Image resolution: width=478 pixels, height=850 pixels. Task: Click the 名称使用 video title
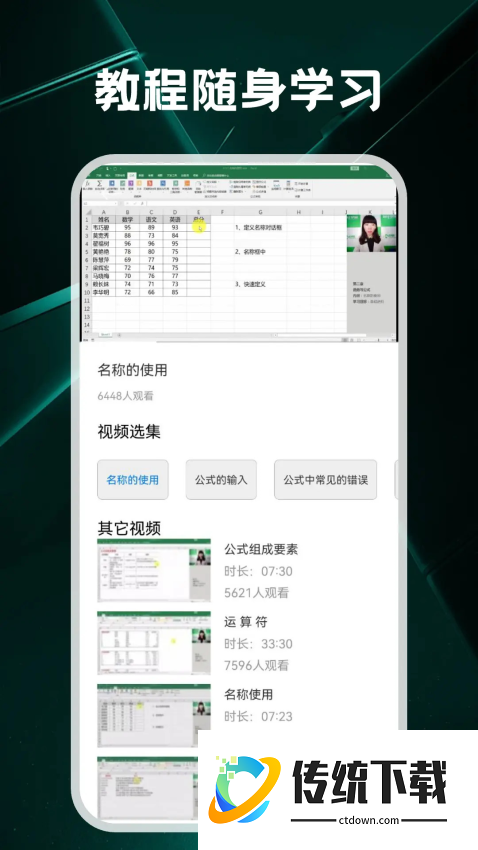pos(249,694)
